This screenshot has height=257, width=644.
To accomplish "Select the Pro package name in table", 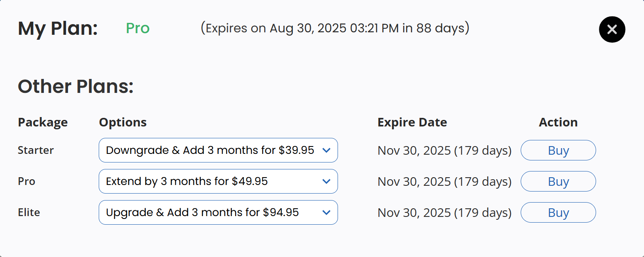I will [27, 181].
